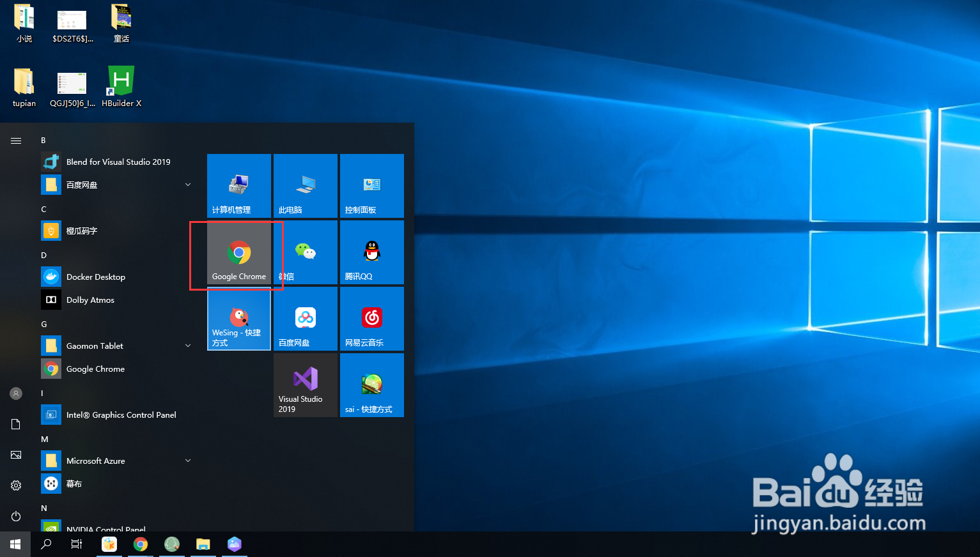Select the HBuilder X desktop shortcut
Screen dimensions: 980x557
coord(121,87)
